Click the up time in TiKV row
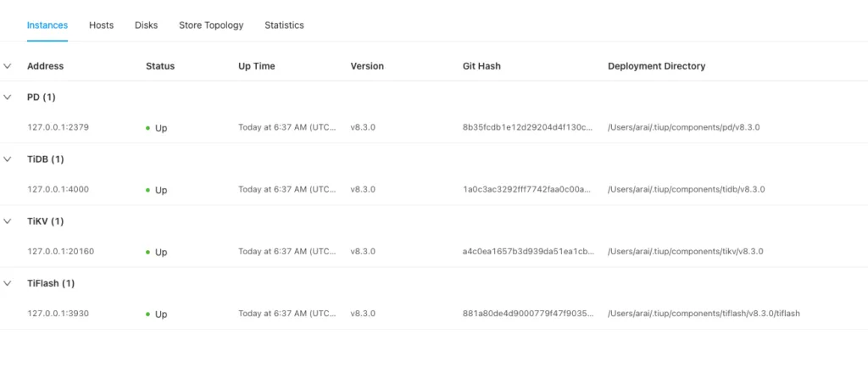 pos(287,251)
